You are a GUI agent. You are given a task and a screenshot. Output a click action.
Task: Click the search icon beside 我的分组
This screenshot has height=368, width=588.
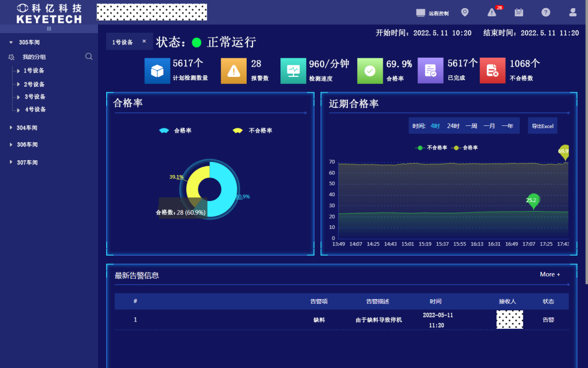pyautogui.click(x=89, y=56)
